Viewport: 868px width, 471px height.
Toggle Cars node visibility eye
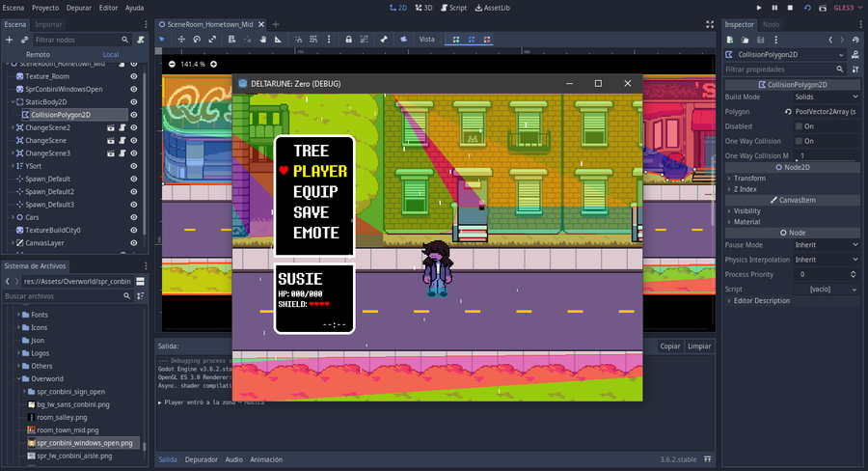pyautogui.click(x=133, y=217)
